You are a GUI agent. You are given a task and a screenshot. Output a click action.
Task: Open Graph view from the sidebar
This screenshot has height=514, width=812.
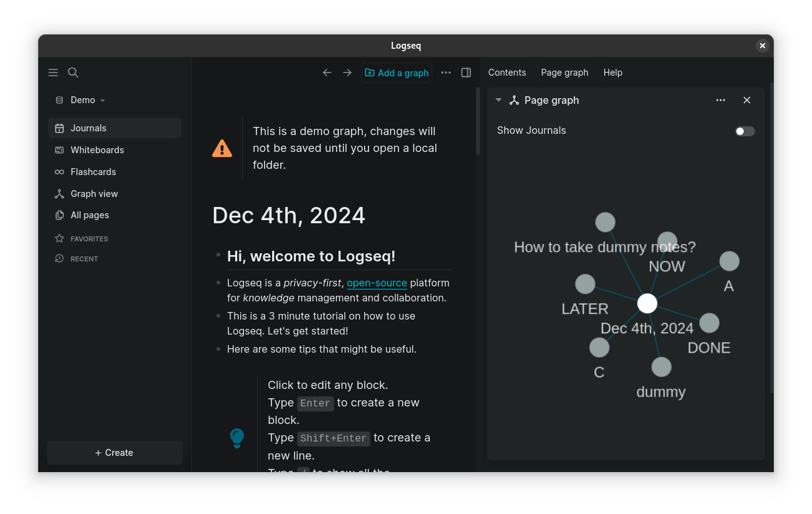[x=93, y=193]
